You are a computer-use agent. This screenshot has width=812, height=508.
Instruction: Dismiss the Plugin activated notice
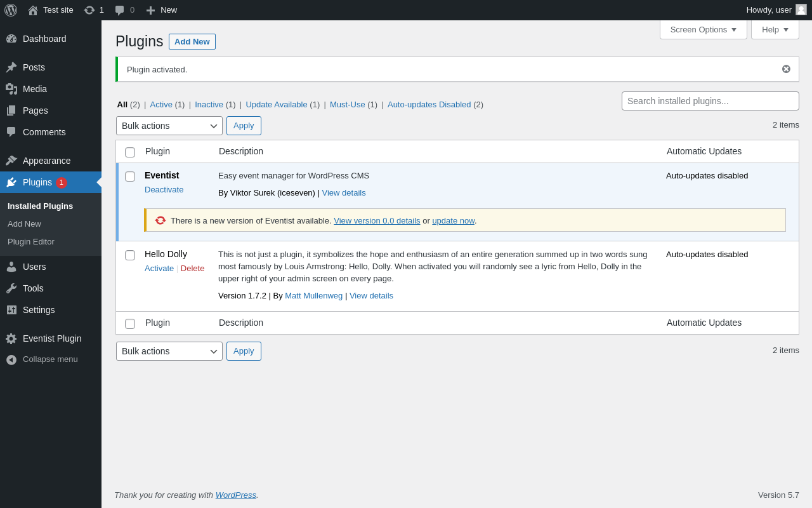tap(786, 69)
